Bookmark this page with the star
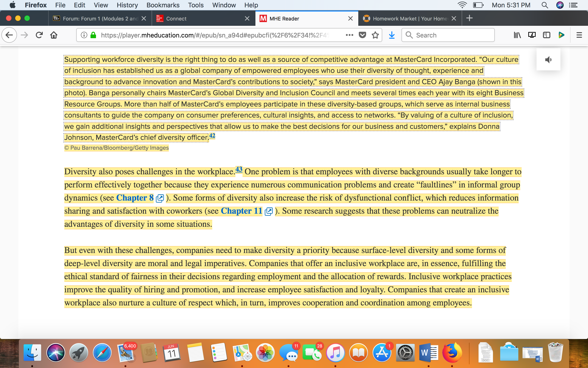Screen dimensions: 588x368 click(375, 35)
